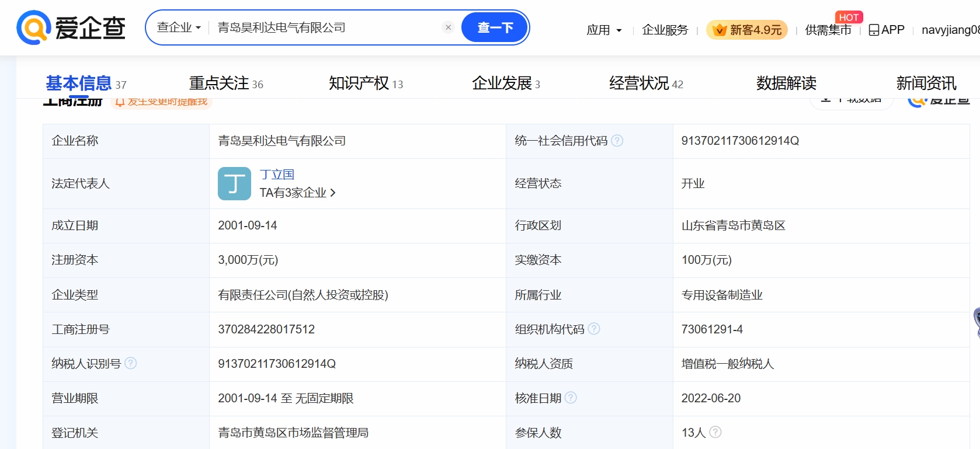
Task: Clear the search box with the x icon
Action: click(448, 27)
